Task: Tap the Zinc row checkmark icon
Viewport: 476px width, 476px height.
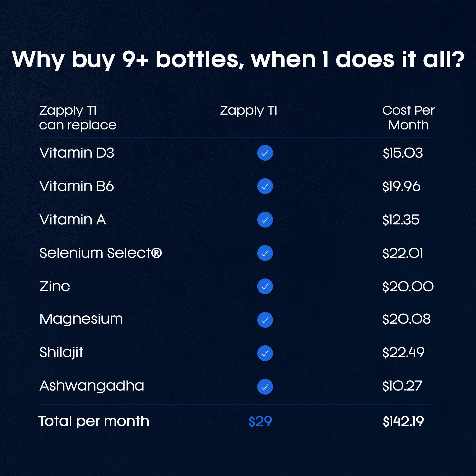Action: coord(265,286)
